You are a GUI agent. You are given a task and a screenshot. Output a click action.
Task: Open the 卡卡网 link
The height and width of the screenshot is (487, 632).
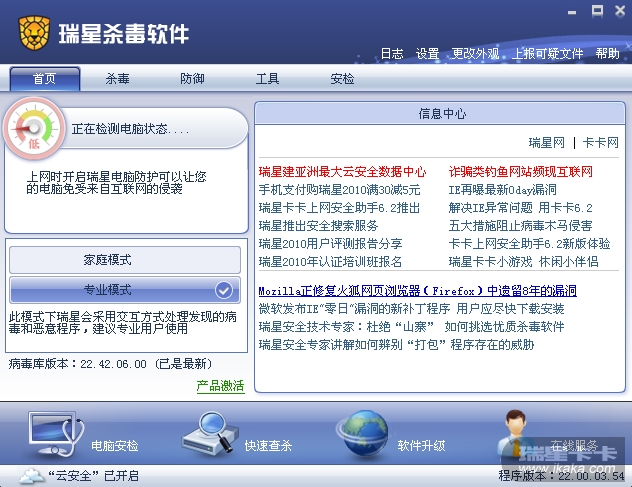[601, 143]
